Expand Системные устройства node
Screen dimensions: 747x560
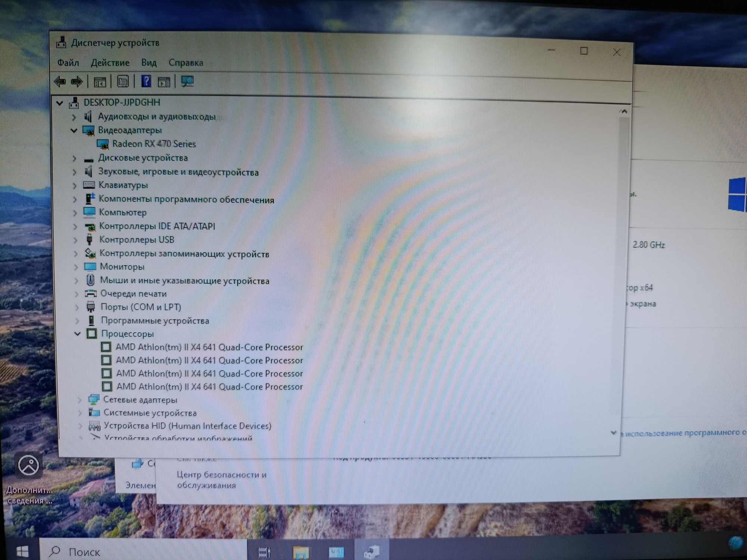click(x=80, y=413)
